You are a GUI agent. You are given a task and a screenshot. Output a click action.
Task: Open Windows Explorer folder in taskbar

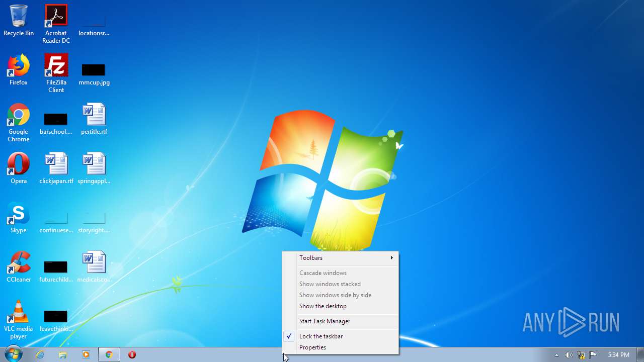(63, 354)
